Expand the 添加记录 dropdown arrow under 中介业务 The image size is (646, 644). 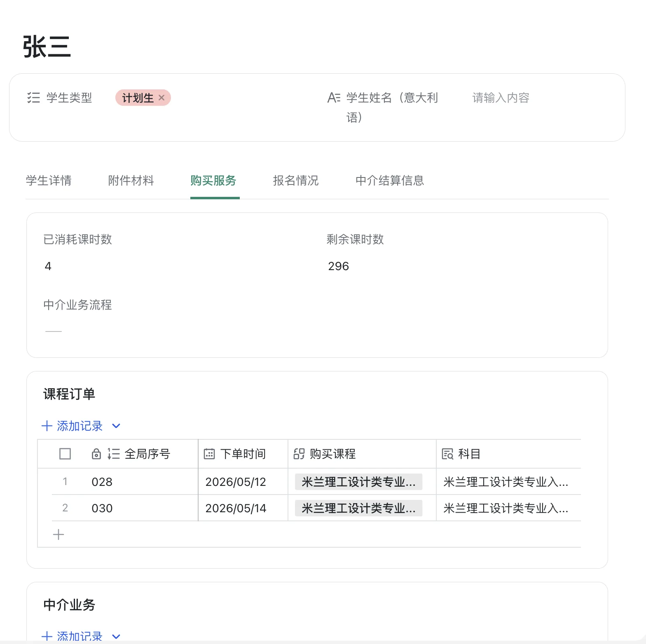pos(116,637)
